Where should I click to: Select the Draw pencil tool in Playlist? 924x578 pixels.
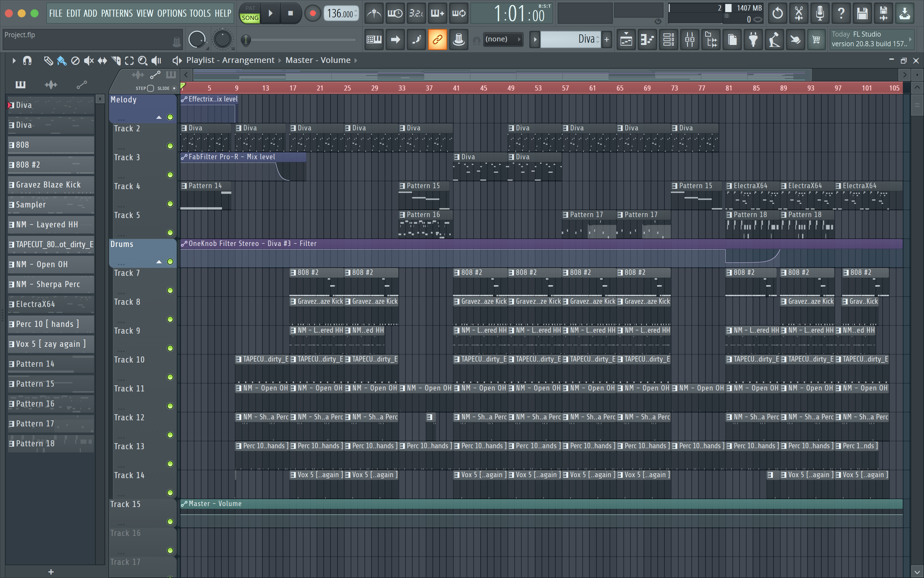pyautogui.click(x=48, y=60)
